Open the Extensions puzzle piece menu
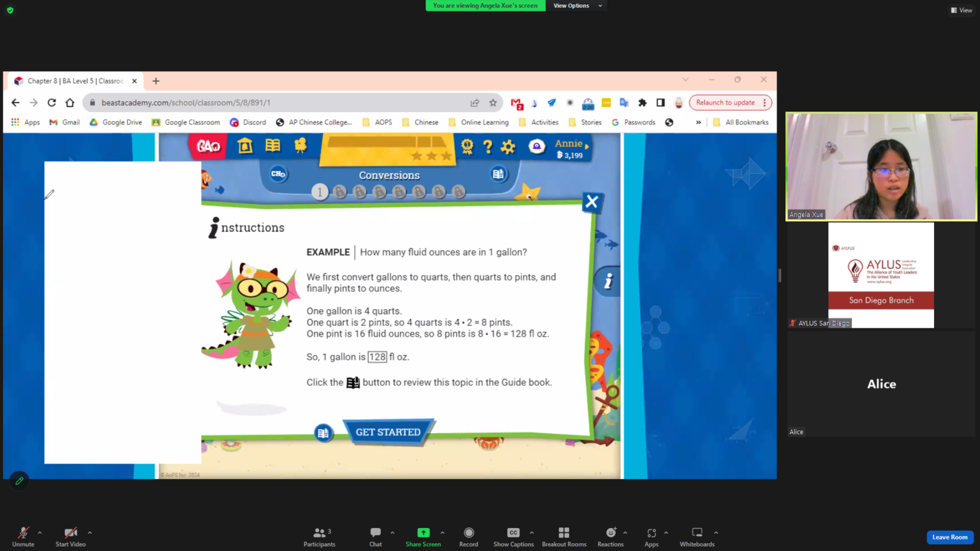The height and width of the screenshot is (551, 980). coord(642,103)
